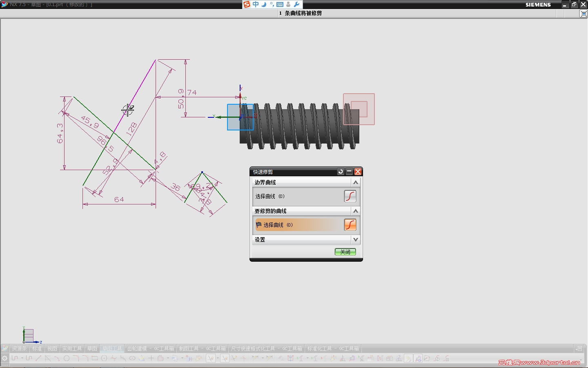Open the 制图工具 - GC工具箱 tab
588x368 pixels.
(x=203, y=348)
